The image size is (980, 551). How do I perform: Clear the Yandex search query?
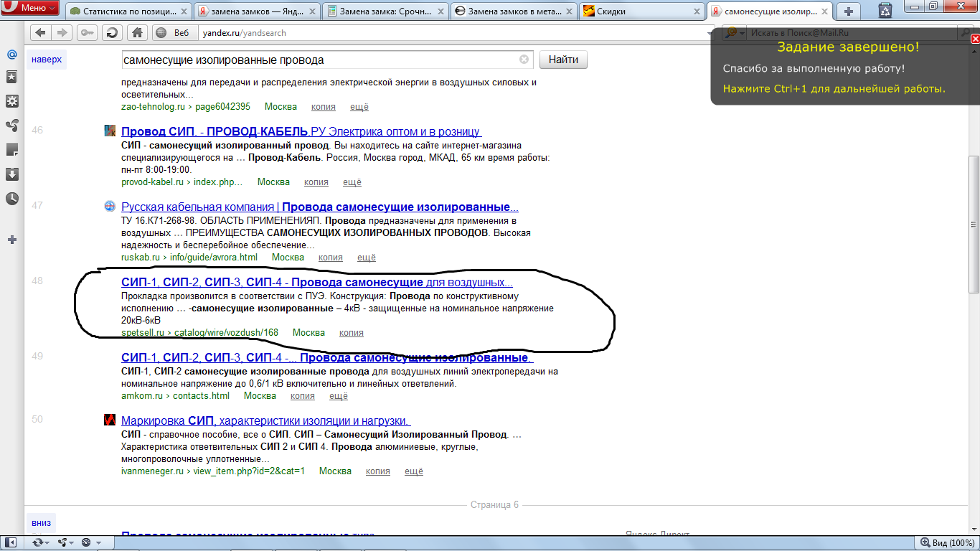524,60
